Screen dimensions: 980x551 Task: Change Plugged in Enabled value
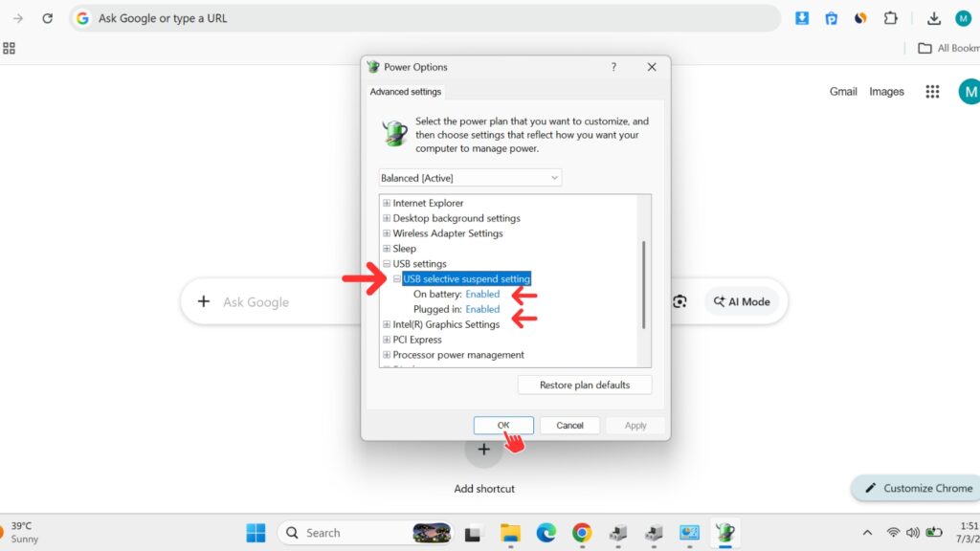pyautogui.click(x=482, y=309)
